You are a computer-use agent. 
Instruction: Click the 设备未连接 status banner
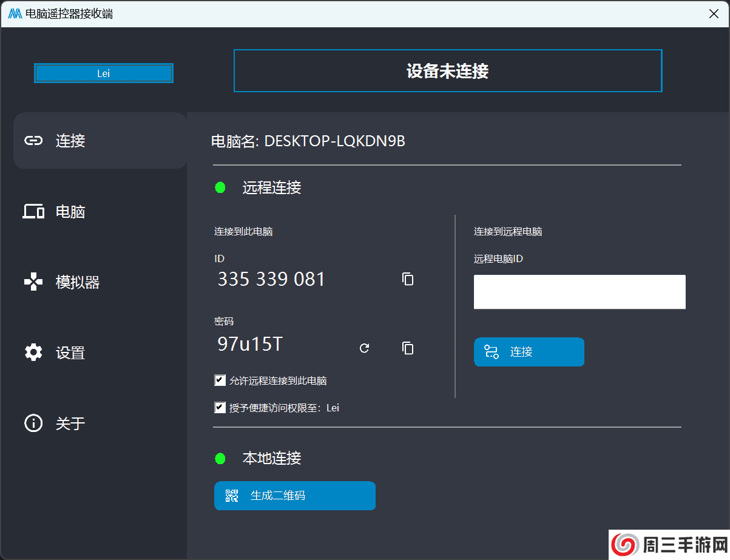tap(448, 71)
